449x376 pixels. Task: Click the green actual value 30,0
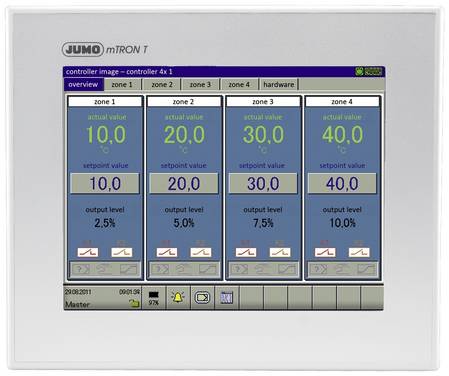(x=263, y=135)
